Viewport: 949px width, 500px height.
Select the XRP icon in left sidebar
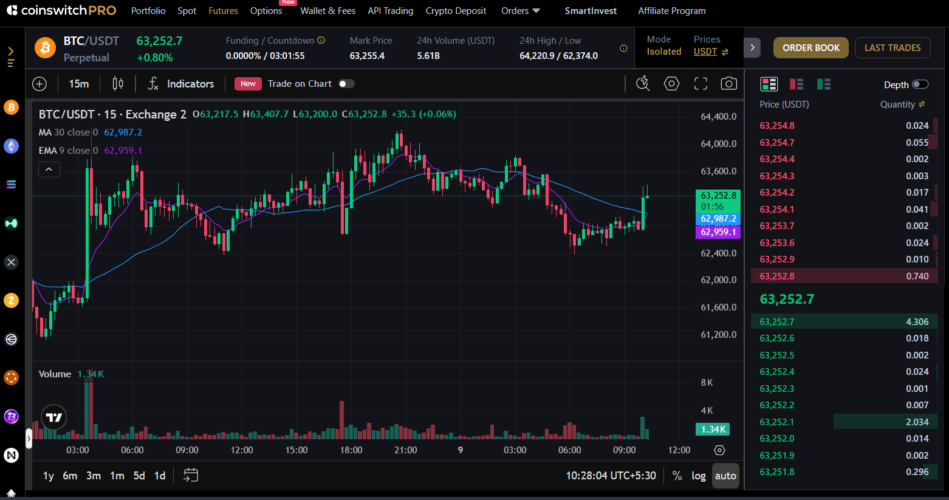[11, 262]
